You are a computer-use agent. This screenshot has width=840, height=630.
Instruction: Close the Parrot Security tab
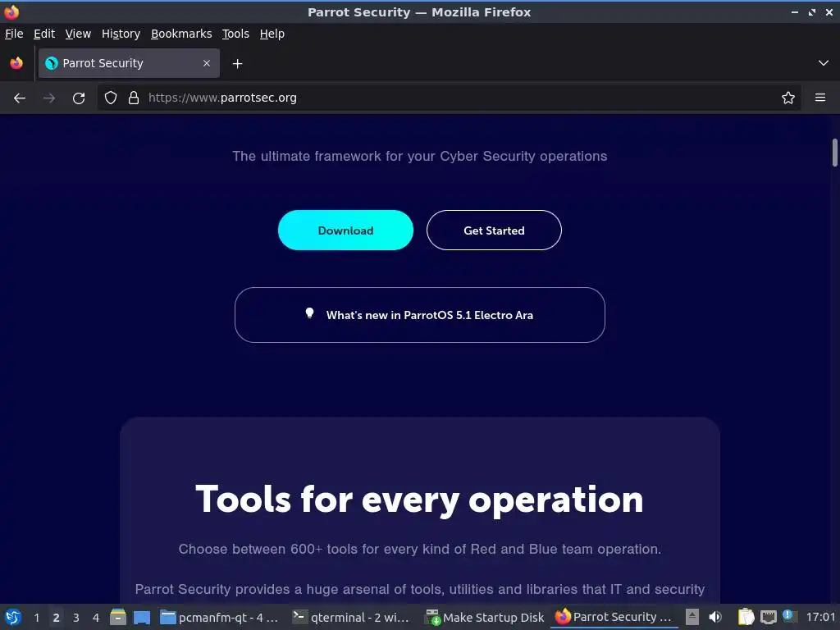click(207, 63)
